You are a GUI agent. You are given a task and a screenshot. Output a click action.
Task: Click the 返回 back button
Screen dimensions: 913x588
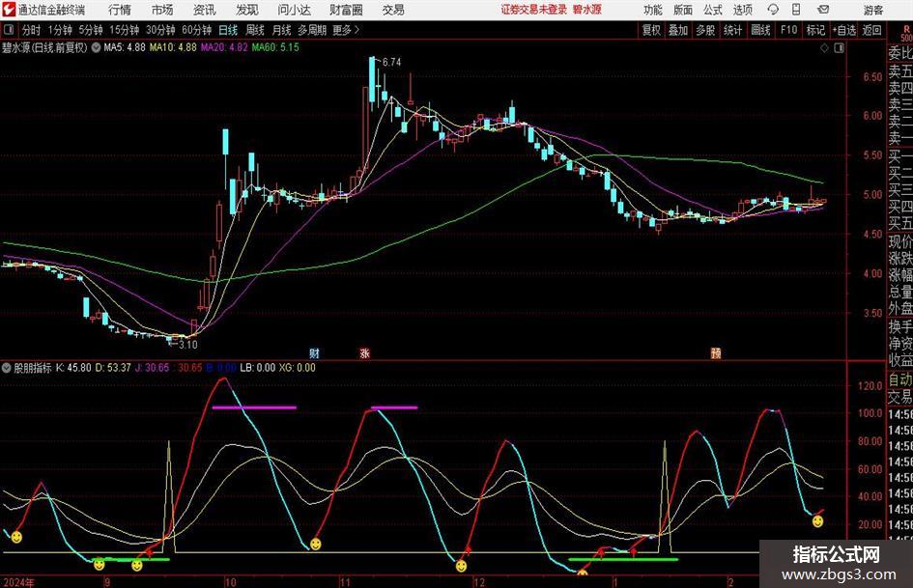tap(871, 30)
